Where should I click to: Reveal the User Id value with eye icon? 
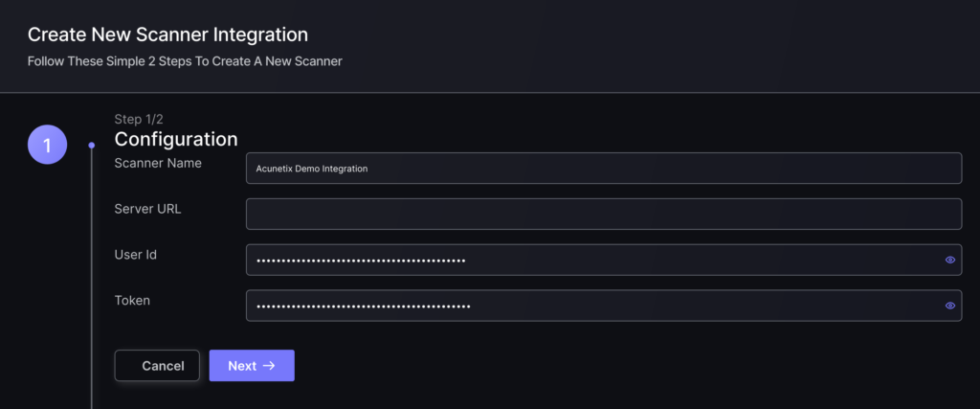(x=950, y=260)
